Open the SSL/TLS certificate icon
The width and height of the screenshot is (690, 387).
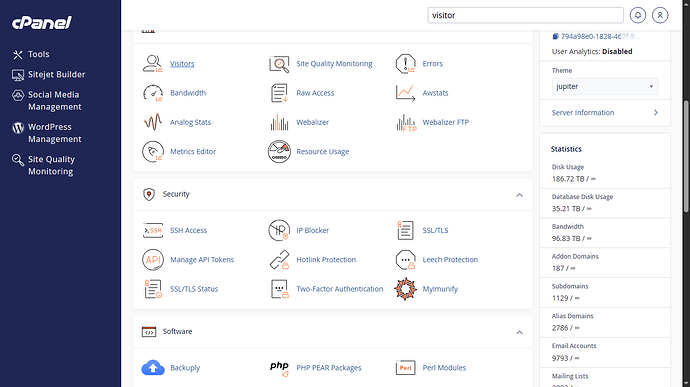[405, 230]
